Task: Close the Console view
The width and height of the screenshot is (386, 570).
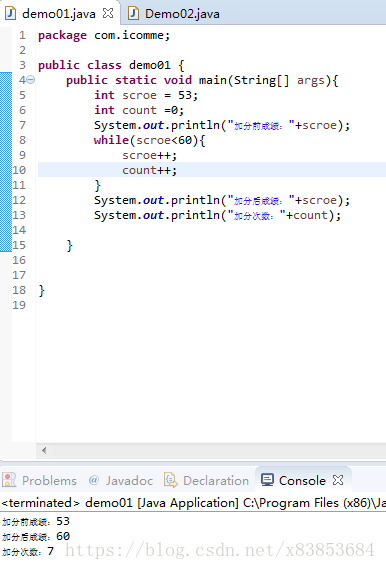Action: pos(338,480)
